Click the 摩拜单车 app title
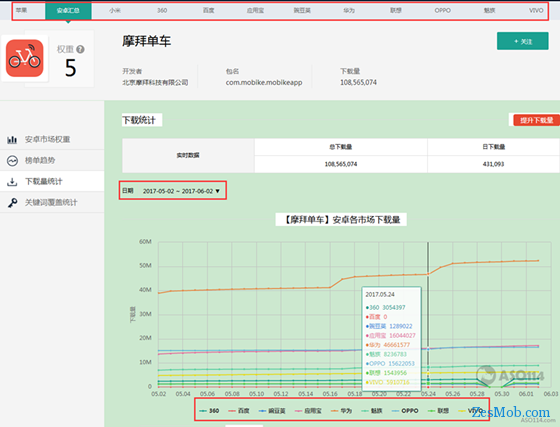The height and width of the screenshot is (427, 560). pos(146,41)
